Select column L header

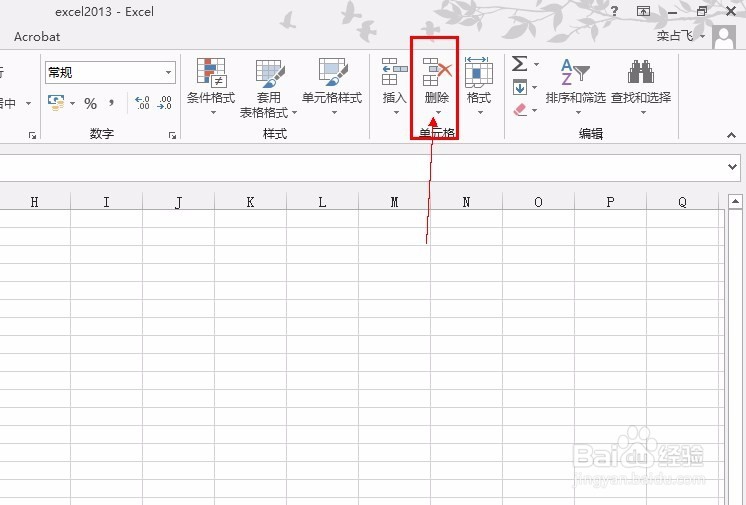pyautogui.click(x=322, y=202)
